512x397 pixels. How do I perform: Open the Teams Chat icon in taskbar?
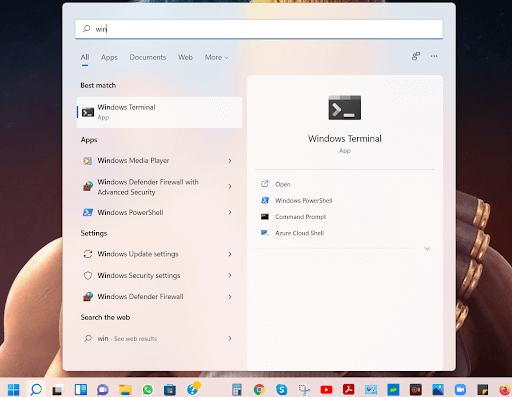[x=103, y=389]
